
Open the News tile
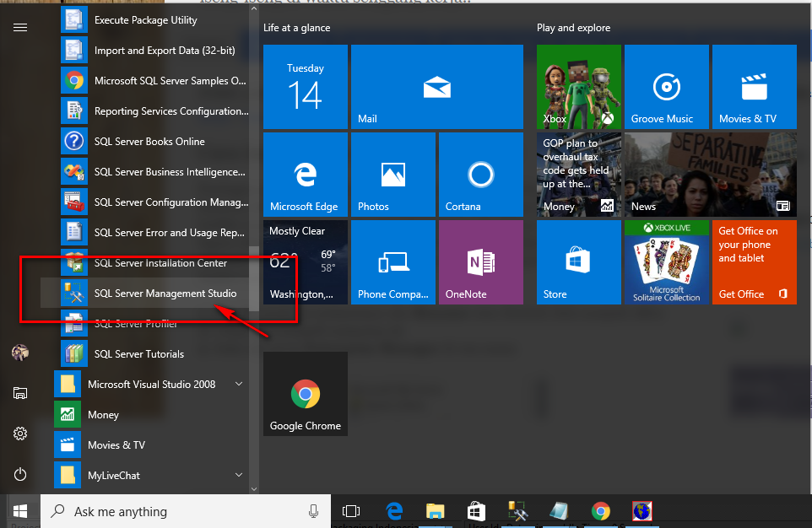click(711, 175)
